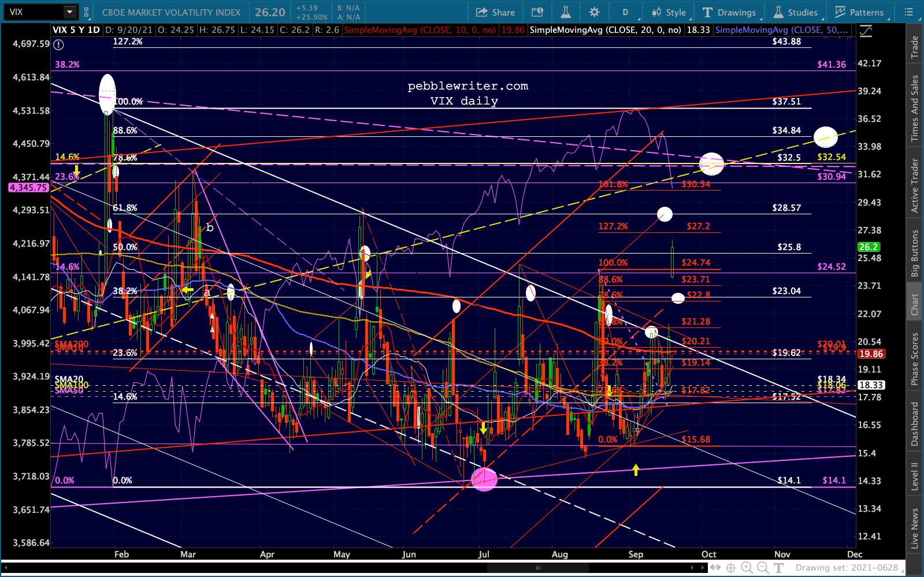The width and height of the screenshot is (924, 577).
Task: Click the Studies button
Action: pos(796,12)
